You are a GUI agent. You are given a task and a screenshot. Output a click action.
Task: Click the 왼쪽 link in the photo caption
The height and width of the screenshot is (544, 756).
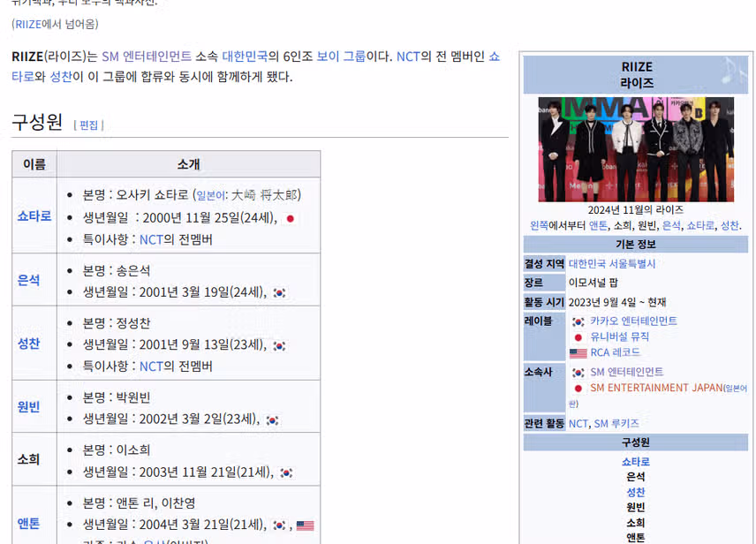(x=539, y=225)
